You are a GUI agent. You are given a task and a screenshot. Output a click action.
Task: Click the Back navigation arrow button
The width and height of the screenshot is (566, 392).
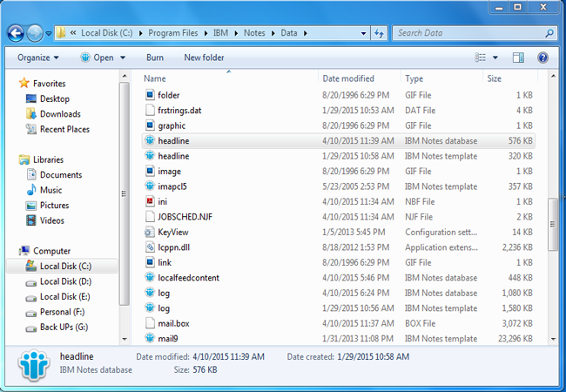[x=16, y=33]
